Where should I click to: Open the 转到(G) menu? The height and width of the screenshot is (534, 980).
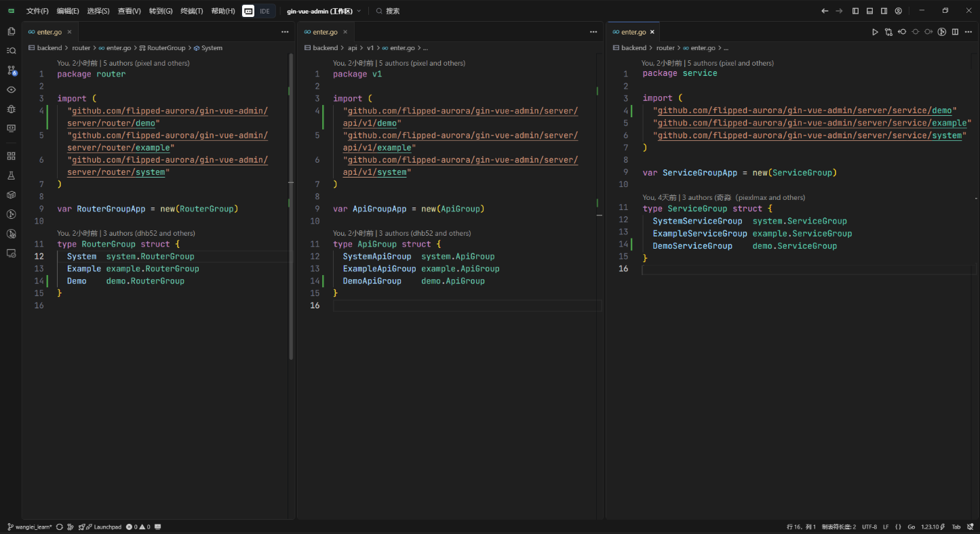tap(161, 11)
